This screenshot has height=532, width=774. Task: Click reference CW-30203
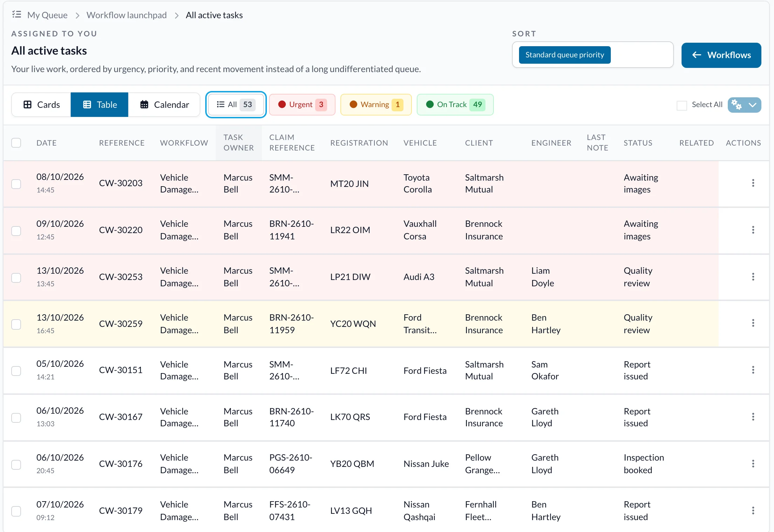click(120, 183)
